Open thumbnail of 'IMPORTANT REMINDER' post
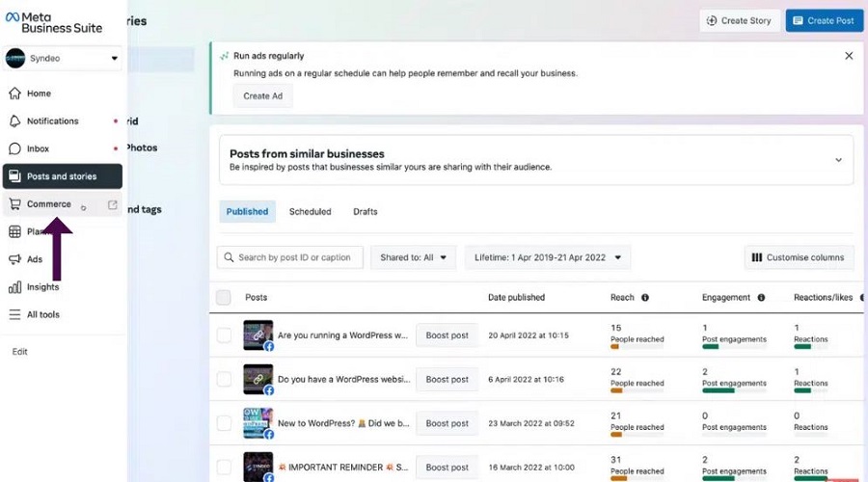This screenshot has height=482, width=868. (x=258, y=468)
